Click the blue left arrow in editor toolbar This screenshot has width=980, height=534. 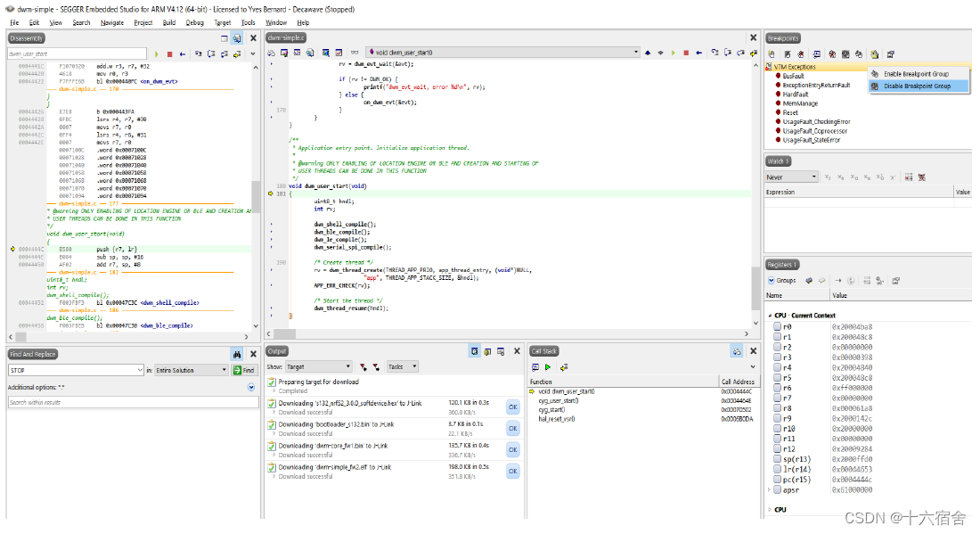(698, 53)
